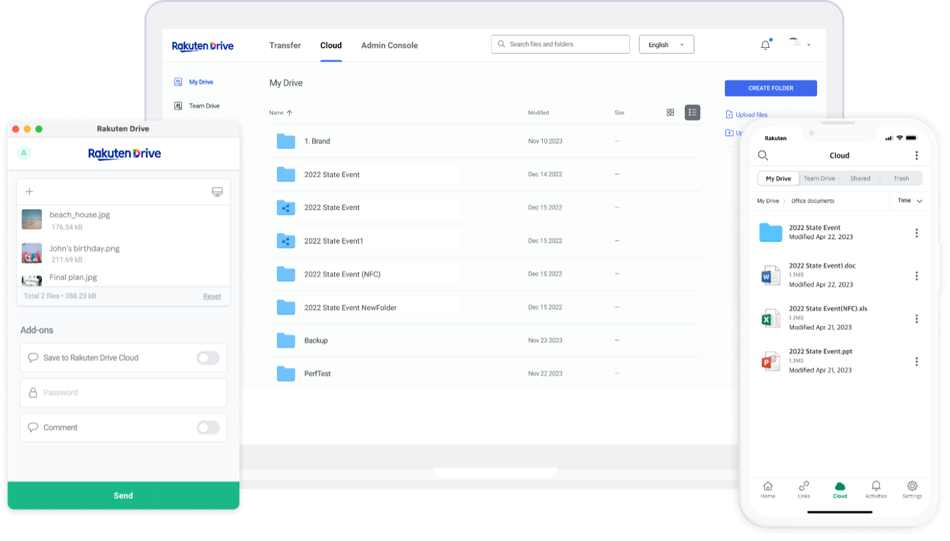
Task: Sort by the Name column header
Action: coord(281,113)
